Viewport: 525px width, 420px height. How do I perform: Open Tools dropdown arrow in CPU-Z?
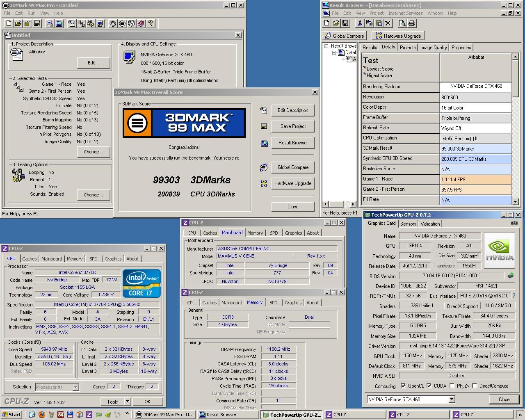pyautogui.click(x=127, y=402)
